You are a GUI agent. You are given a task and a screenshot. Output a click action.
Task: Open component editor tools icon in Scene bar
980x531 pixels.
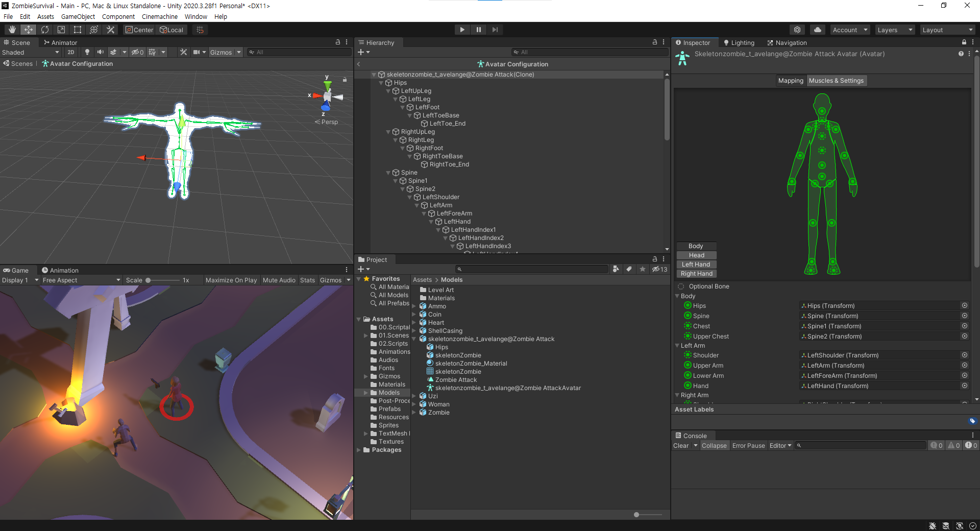click(183, 52)
